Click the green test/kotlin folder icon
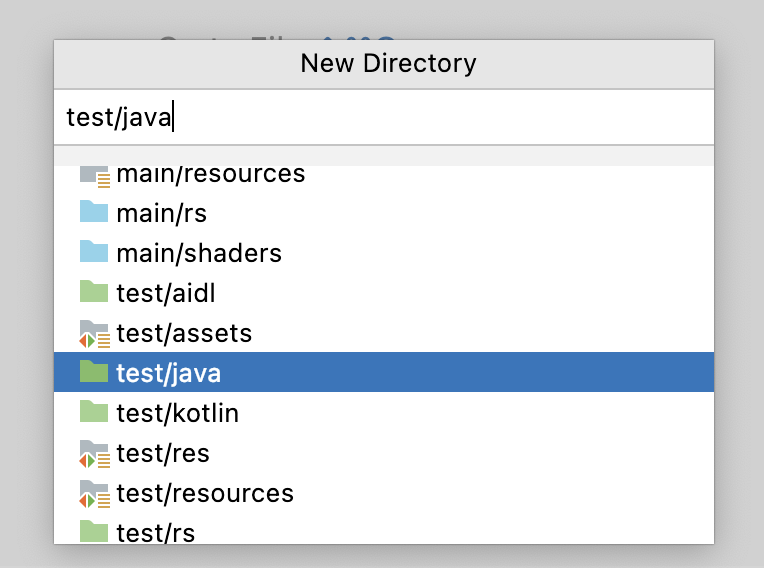 (94, 412)
